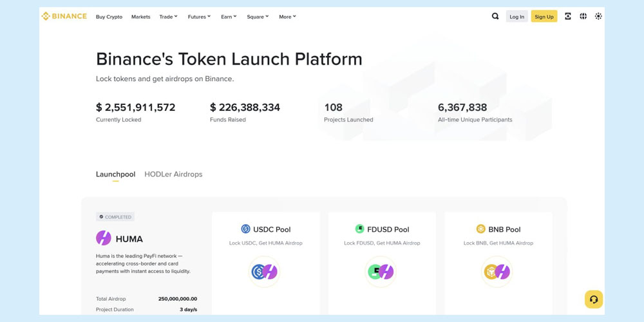Click the Binance logo

pos(64,16)
